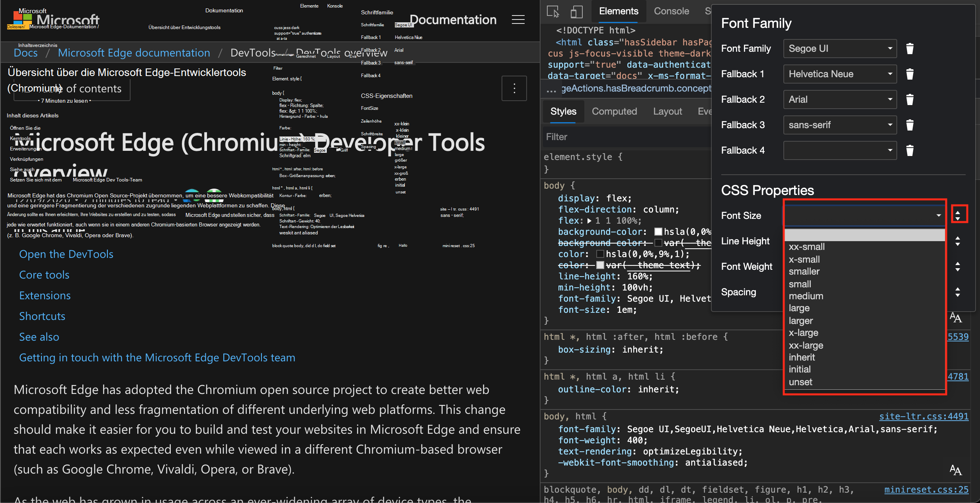Image resolution: width=980 pixels, height=503 pixels.
Task: Open the Fallback 4 font dropdown
Action: (x=840, y=150)
